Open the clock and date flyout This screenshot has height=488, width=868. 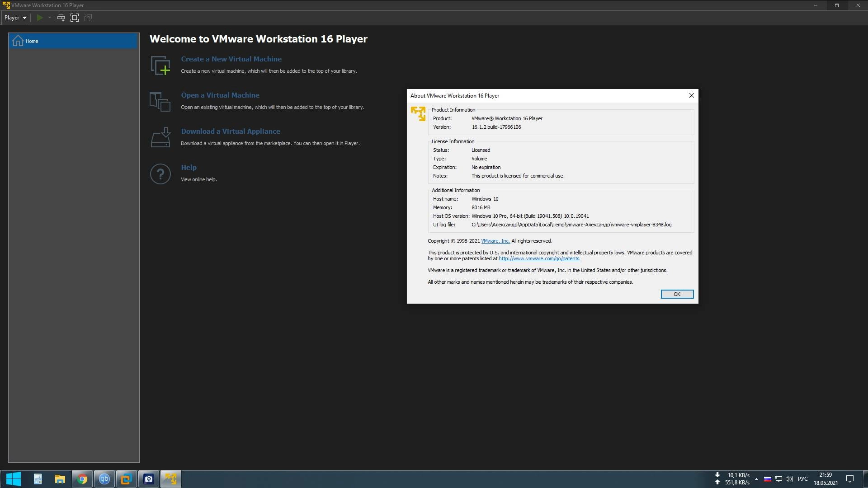826,479
